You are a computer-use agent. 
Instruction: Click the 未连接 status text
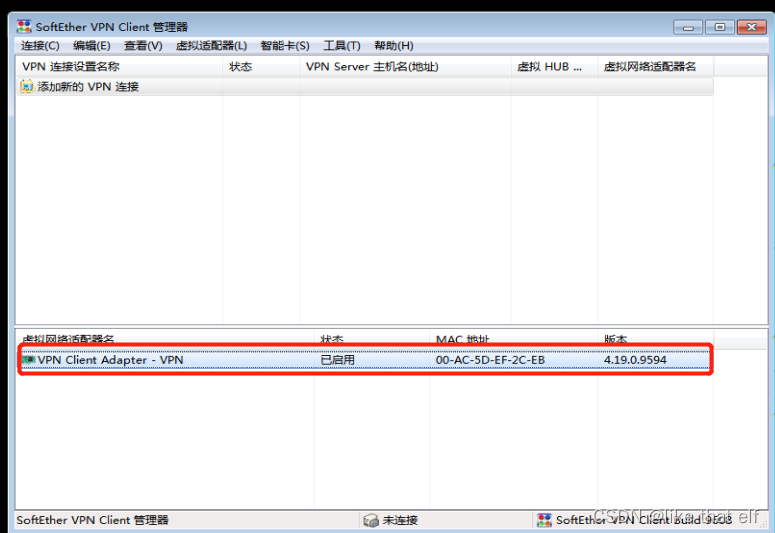click(x=400, y=520)
